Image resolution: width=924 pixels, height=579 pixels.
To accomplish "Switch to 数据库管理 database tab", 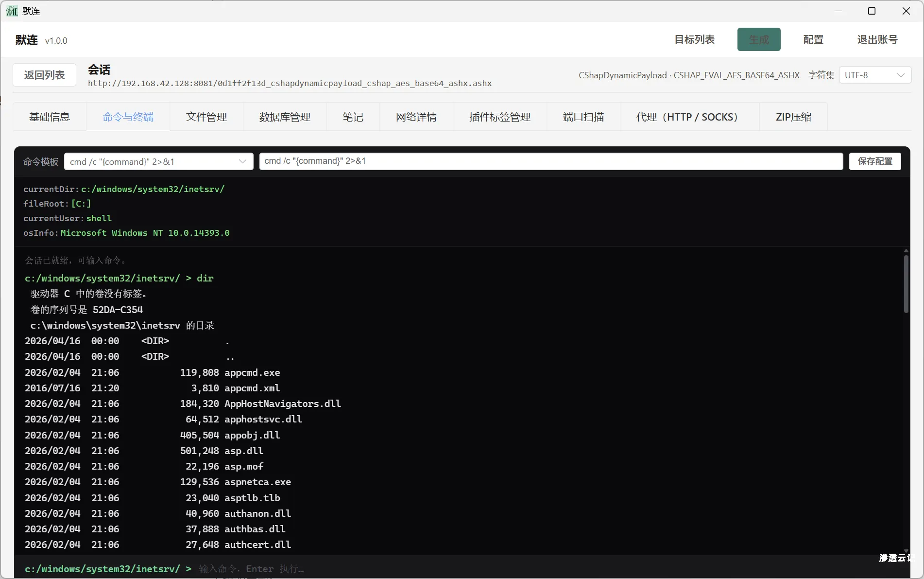I will (284, 117).
